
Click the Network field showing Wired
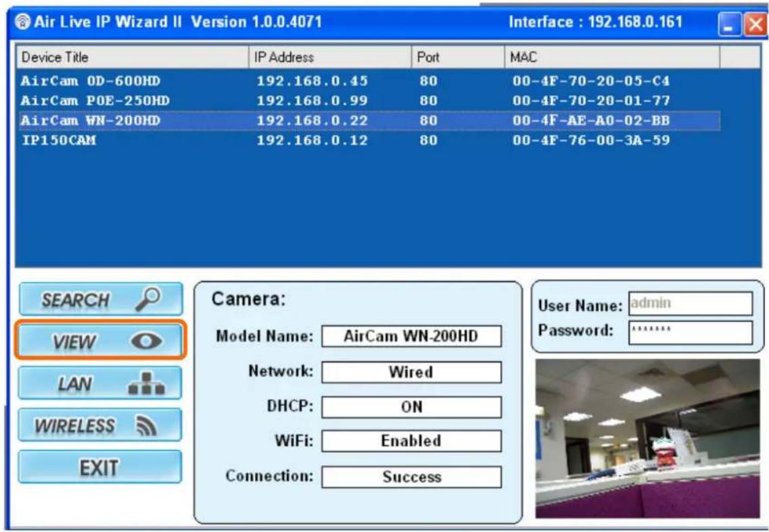[411, 372]
